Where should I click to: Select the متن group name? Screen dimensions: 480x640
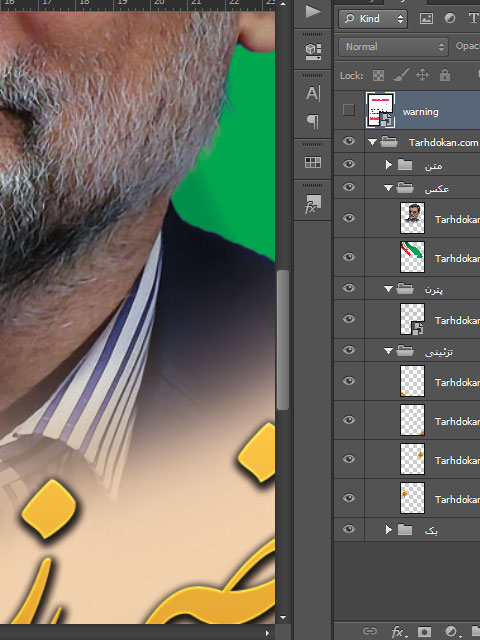[433, 165]
